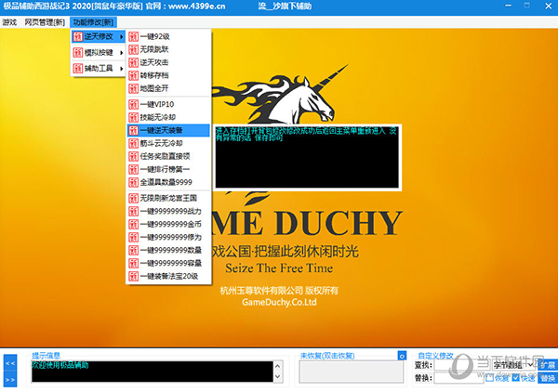Screen dimensions: 558x392
Task: Click the icon beside 一键92级
Action: click(x=133, y=36)
